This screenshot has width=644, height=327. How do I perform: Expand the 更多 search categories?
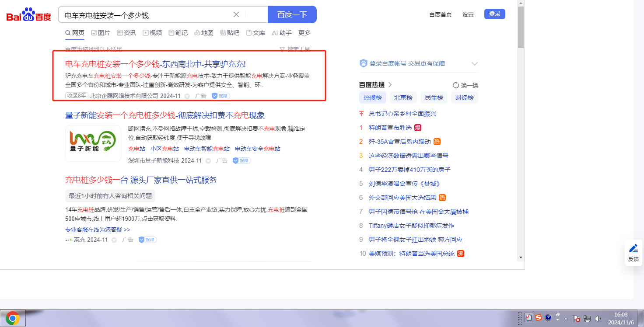point(304,33)
